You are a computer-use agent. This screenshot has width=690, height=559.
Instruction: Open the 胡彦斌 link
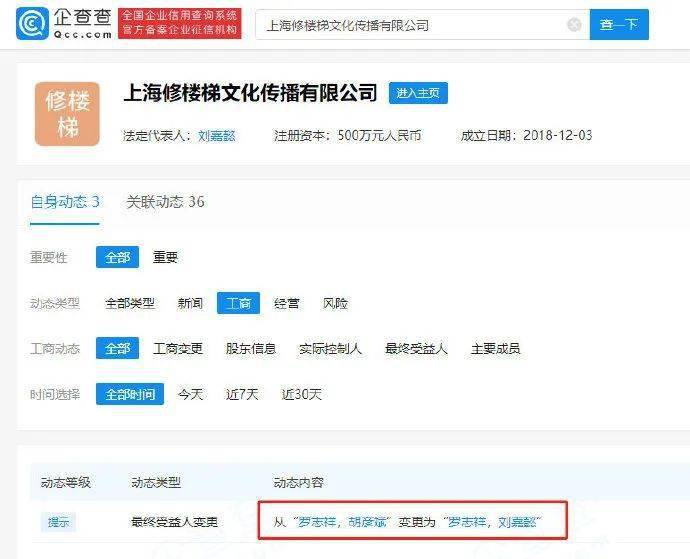click(367, 522)
